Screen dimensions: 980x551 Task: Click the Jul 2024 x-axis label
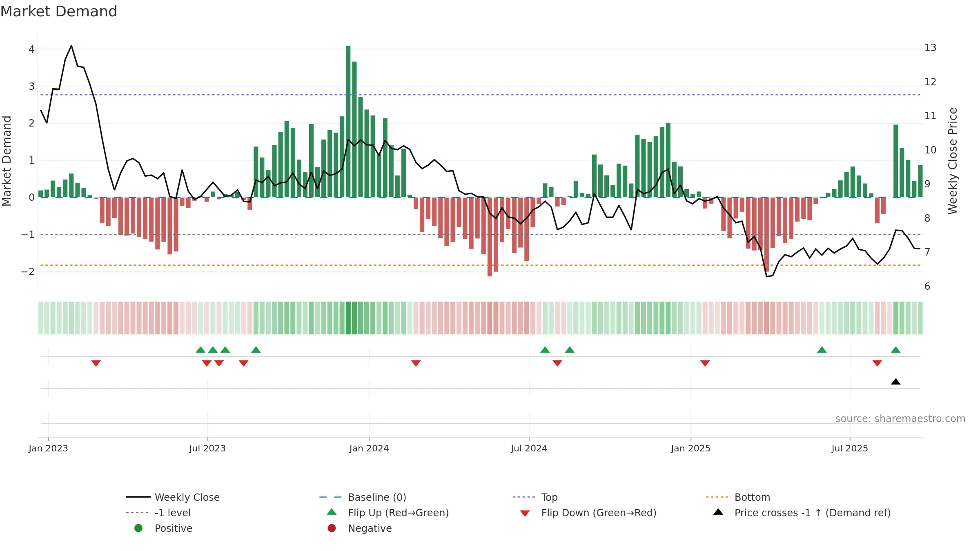click(529, 449)
